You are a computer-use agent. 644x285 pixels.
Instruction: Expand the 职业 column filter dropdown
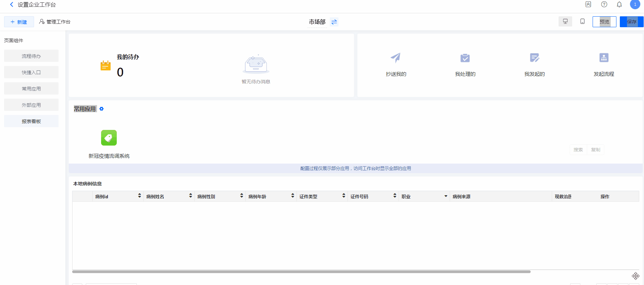(x=446, y=196)
